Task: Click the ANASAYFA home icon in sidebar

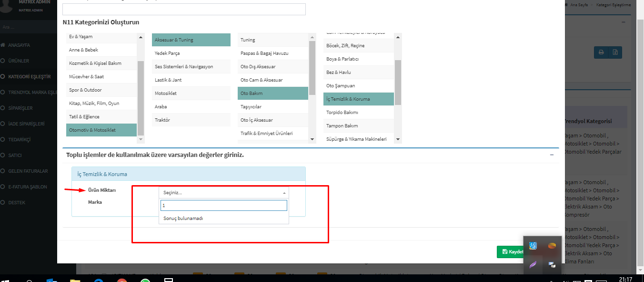Action: click(x=3, y=45)
